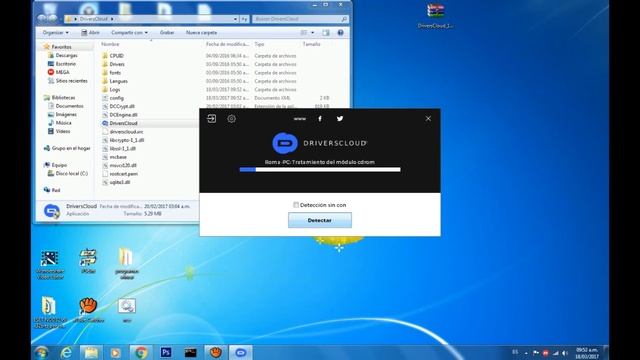Enable the 'Detección sin con' checkbox
Viewport: 640px width, 360px height.
tap(296, 205)
